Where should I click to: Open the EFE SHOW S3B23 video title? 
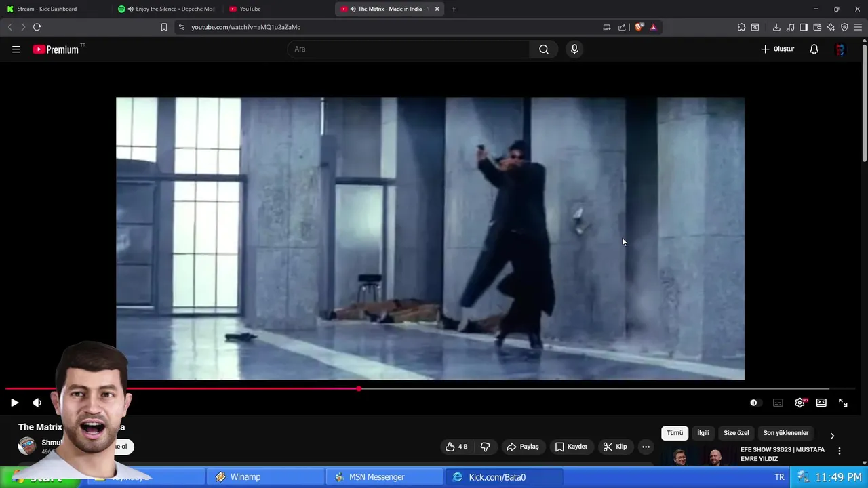(783, 454)
